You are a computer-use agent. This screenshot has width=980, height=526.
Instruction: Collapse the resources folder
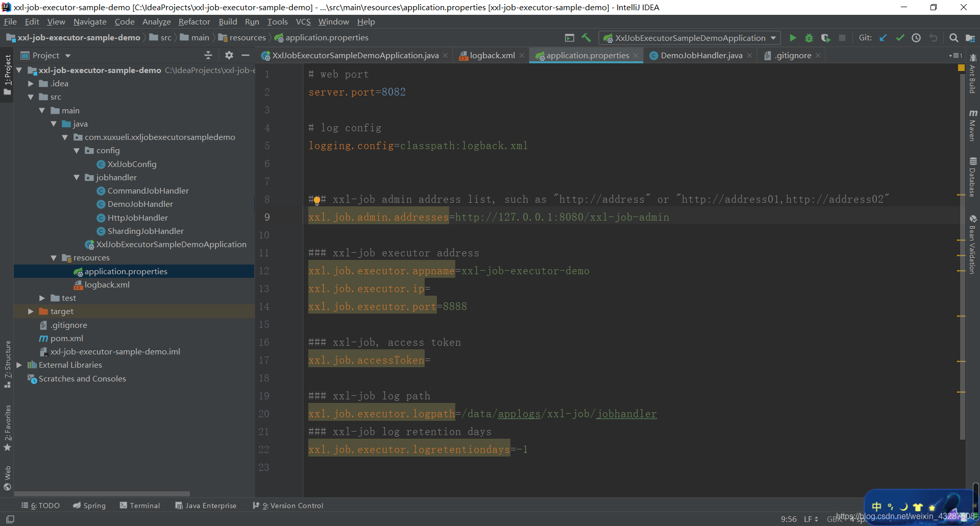[54, 258]
